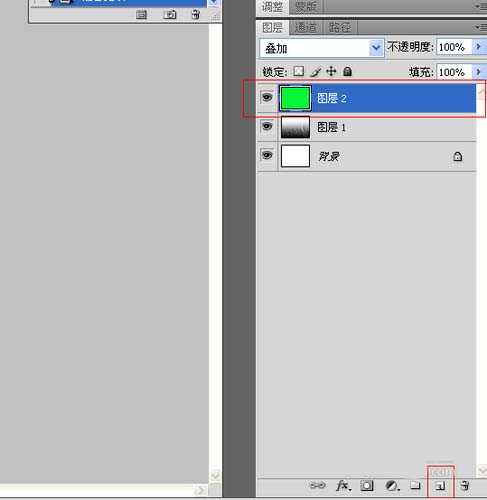Delete layer with trash icon

[x=465, y=486]
